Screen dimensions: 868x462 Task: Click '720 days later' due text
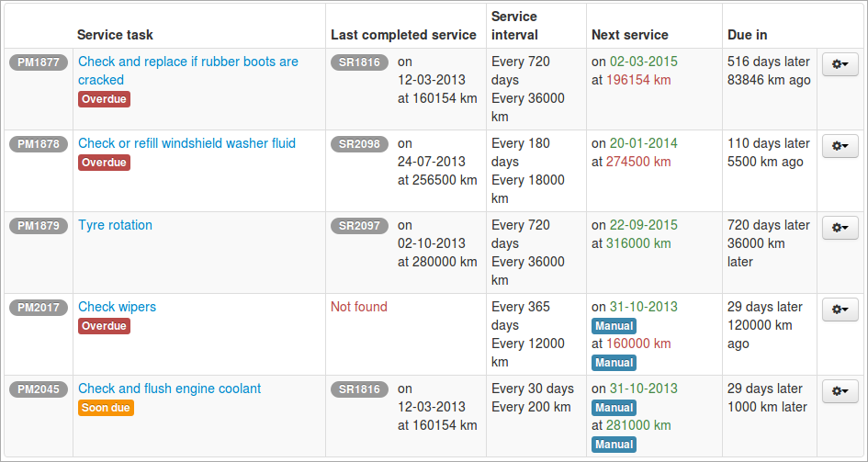tap(769, 225)
